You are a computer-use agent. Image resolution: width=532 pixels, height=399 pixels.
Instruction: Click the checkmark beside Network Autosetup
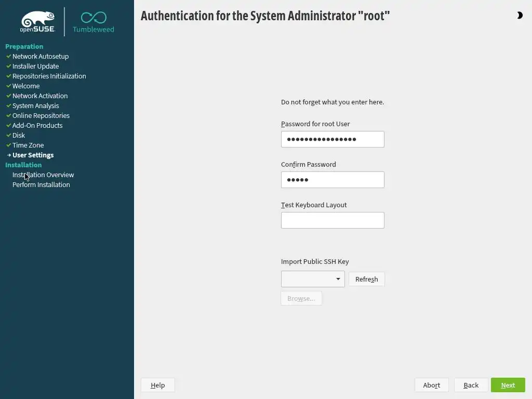[9, 56]
